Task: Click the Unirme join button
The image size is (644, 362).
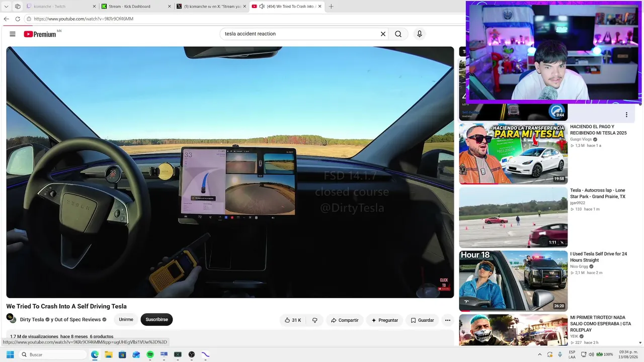Action: coord(126,320)
